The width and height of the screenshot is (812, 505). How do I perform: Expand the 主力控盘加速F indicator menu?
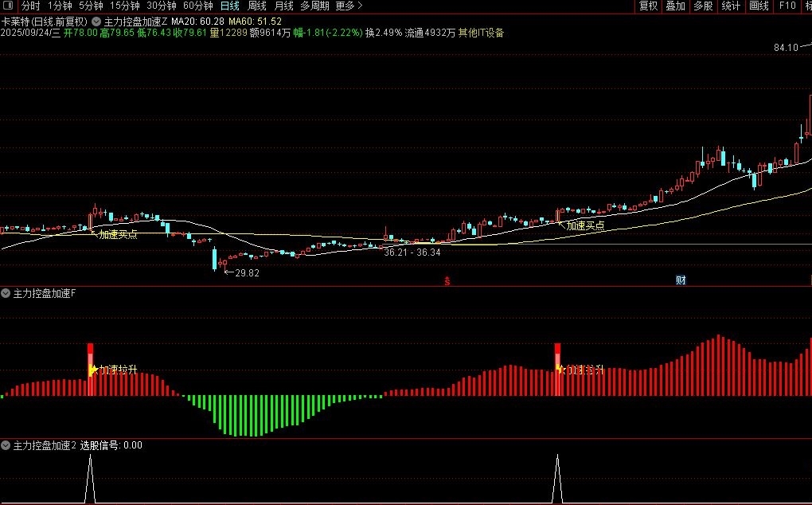[x=6, y=294]
